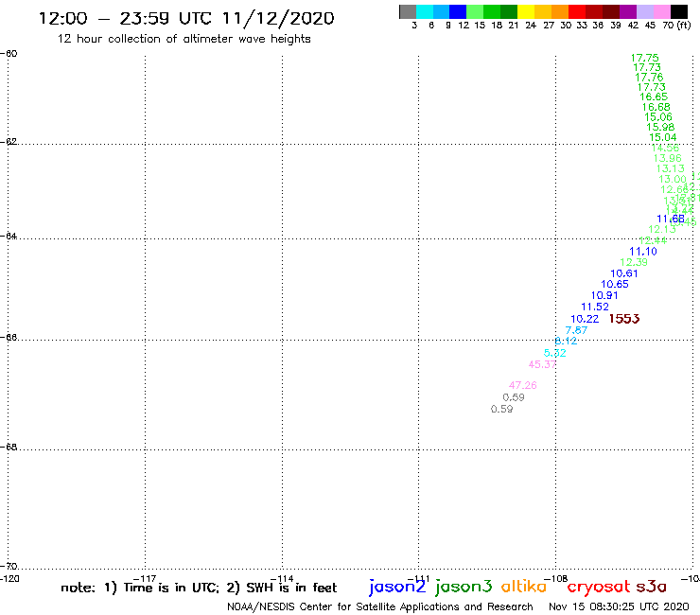Image resolution: width=700 pixels, height=615 pixels.
Task: Click the 15.04 wave height value
Action: point(662,137)
